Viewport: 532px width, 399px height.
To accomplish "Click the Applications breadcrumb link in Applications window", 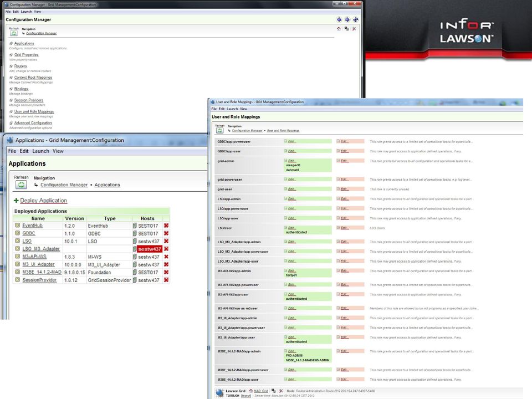I will pyautogui.click(x=107, y=185).
